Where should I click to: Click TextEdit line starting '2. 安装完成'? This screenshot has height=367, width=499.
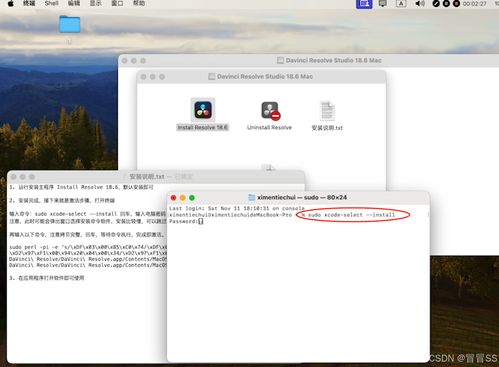(x=62, y=200)
